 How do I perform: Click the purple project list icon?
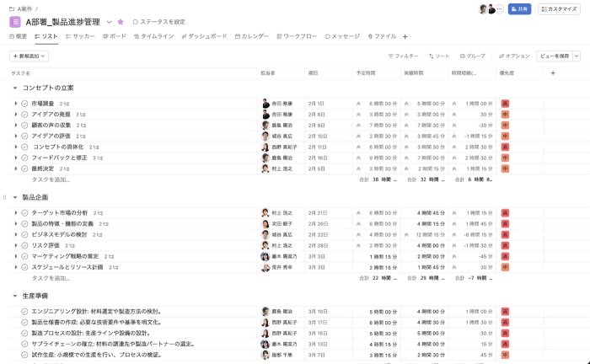pos(15,21)
